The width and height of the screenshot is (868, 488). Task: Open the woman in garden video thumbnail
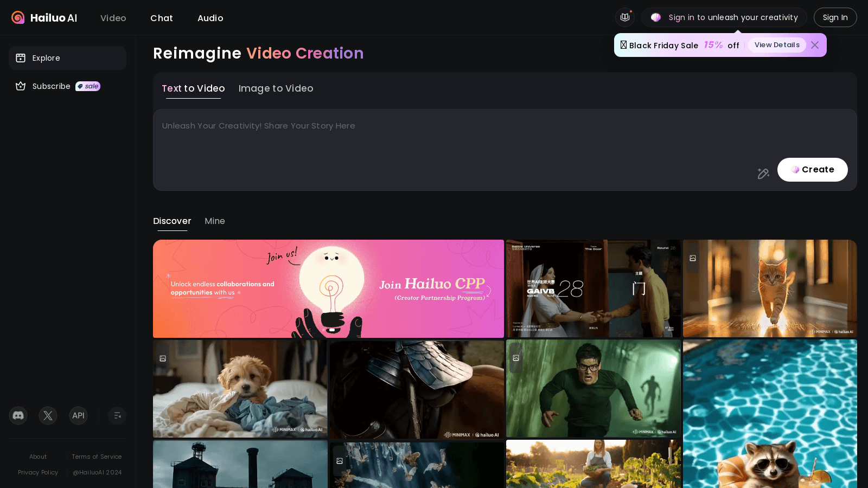(x=593, y=464)
